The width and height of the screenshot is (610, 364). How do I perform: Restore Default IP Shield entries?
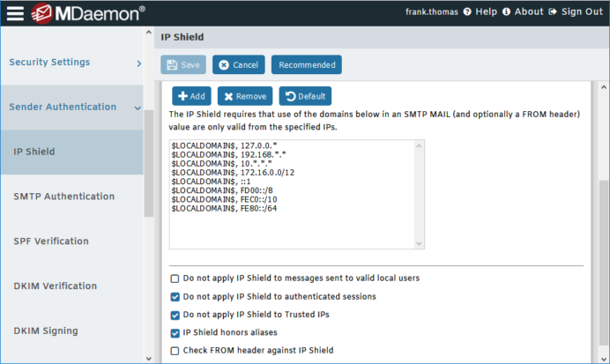click(305, 96)
